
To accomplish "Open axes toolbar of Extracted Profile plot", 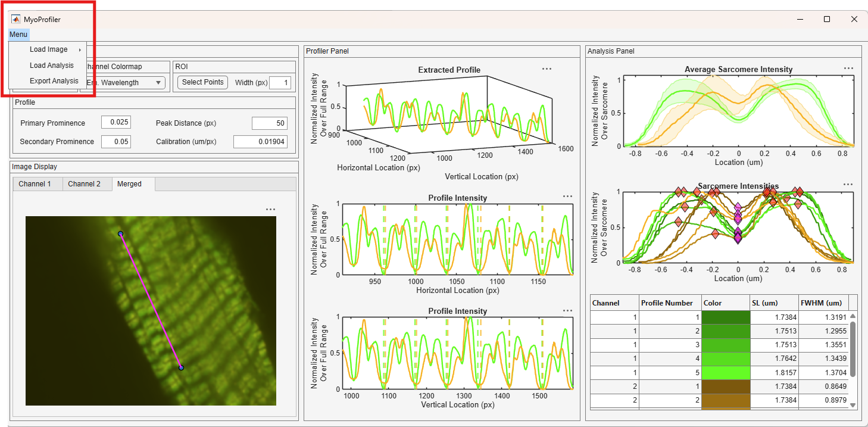I will point(547,69).
